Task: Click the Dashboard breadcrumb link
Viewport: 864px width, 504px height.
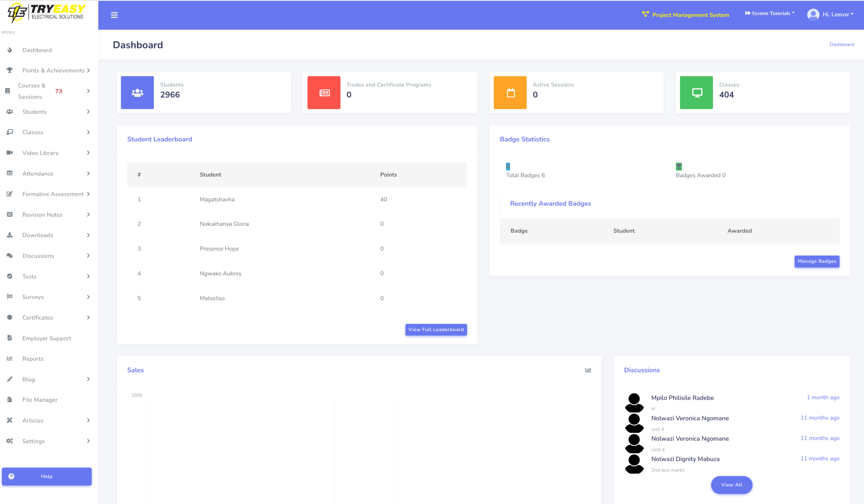Action: (x=841, y=45)
